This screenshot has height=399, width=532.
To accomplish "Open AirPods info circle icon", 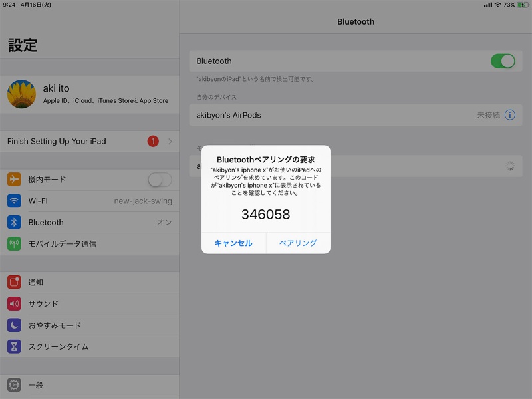I will click(510, 115).
